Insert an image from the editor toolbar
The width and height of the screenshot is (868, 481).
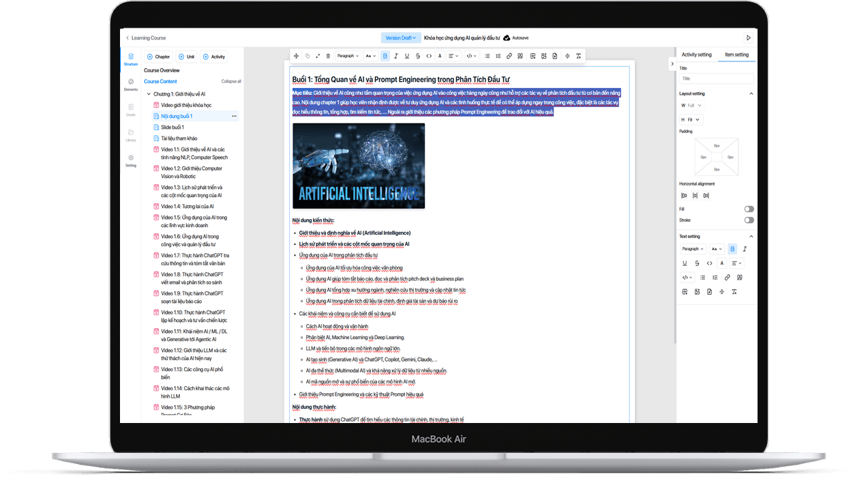544,56
